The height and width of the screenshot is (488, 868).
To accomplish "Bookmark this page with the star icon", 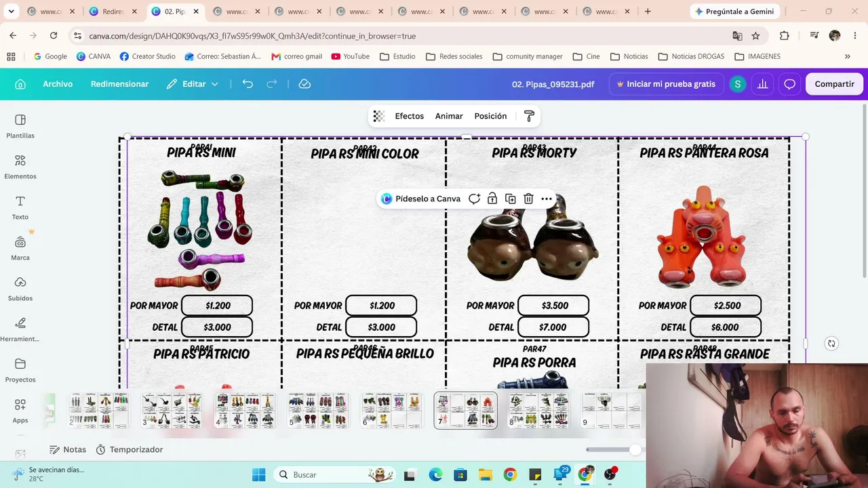I will (x=755, y=36).
